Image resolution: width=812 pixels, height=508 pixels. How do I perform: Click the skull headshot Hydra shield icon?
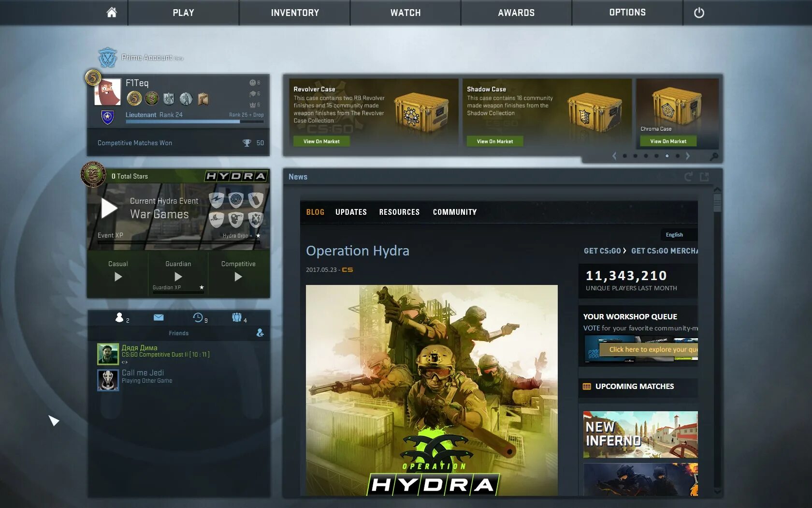point(236,220)
